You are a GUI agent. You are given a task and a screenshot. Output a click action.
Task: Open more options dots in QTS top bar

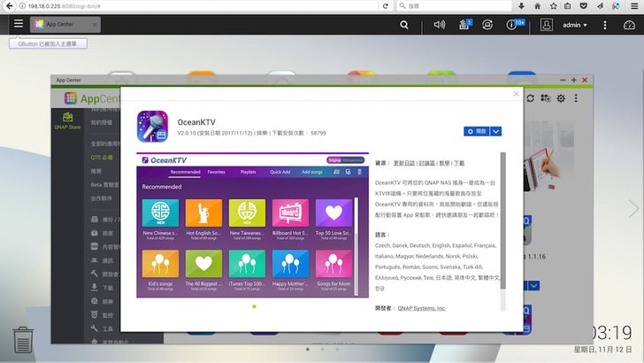pos(606,25)
